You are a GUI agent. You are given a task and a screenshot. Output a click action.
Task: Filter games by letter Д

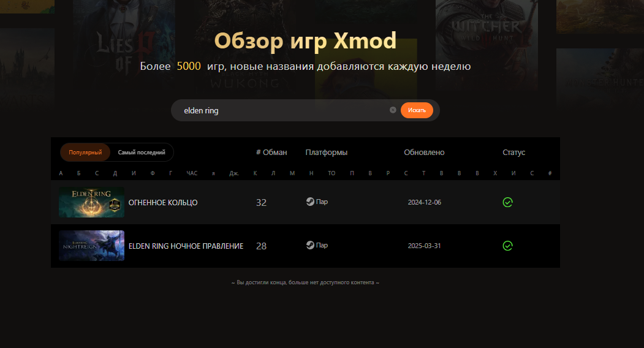coord(115,173)
